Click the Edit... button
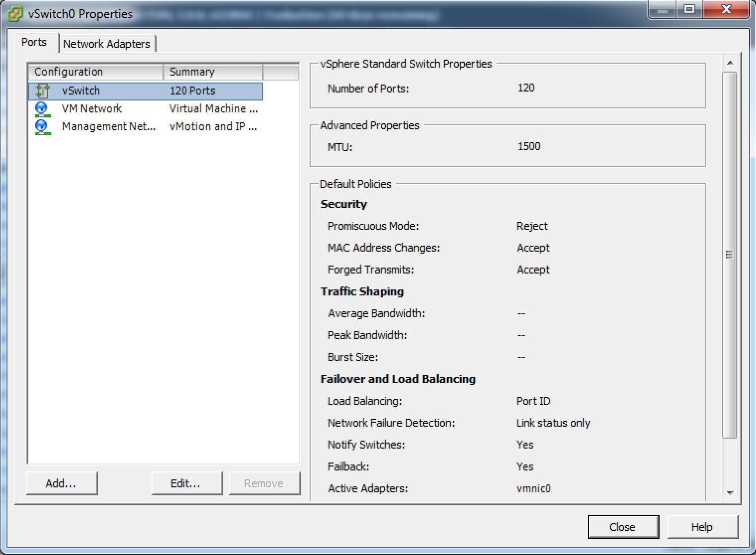Image resolution: width=756 pixels, height=555 pixels. pos(186,483)
